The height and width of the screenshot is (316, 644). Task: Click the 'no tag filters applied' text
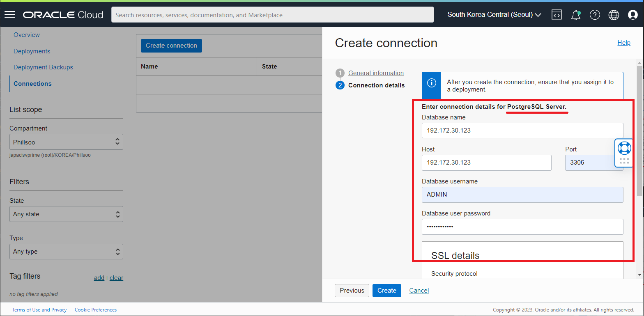click(x=34, y=294)
